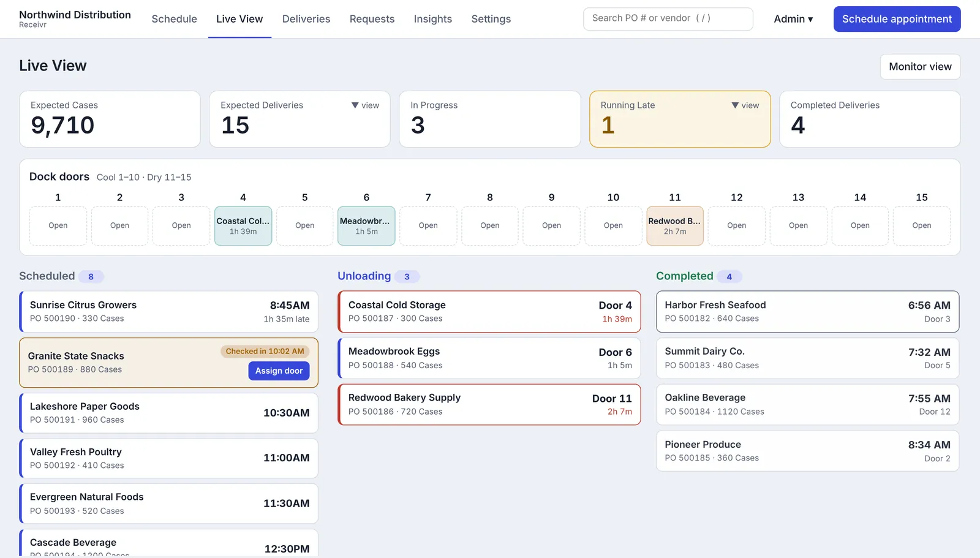Select open dock door 2
The image size is (980, 558).
pos(119,225)
